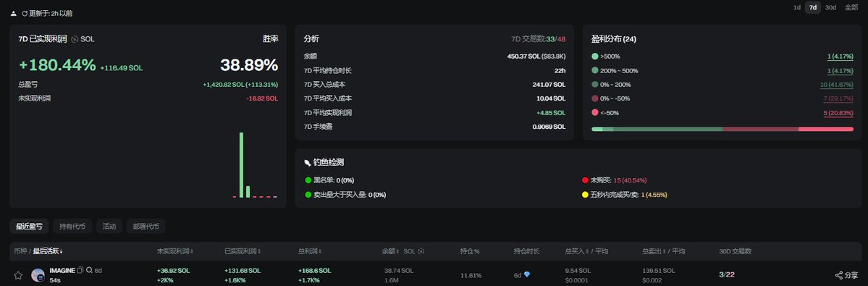Open the 持有代币 tab
The image size is (868, 286).
(x=72, y=226)
